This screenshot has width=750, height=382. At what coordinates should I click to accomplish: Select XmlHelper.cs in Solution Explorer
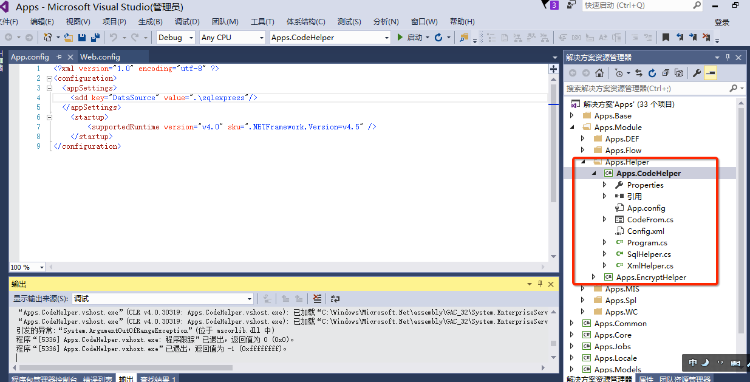click(x=650, y=266)
